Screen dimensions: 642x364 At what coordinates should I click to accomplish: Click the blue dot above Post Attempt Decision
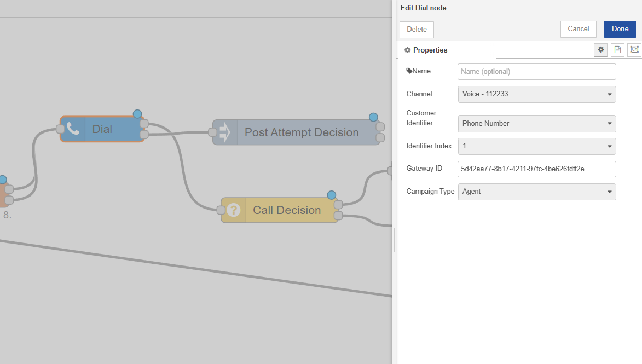click(x=373, y=117)
